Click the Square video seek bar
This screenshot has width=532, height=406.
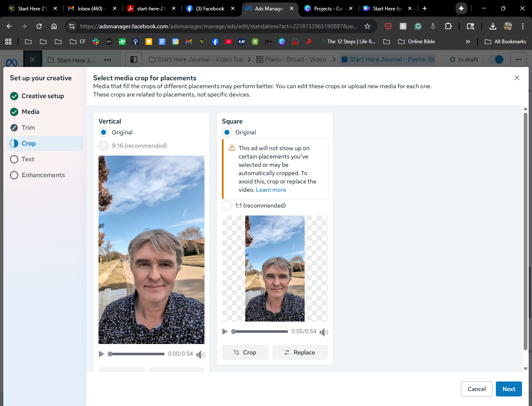coord(261,332)
